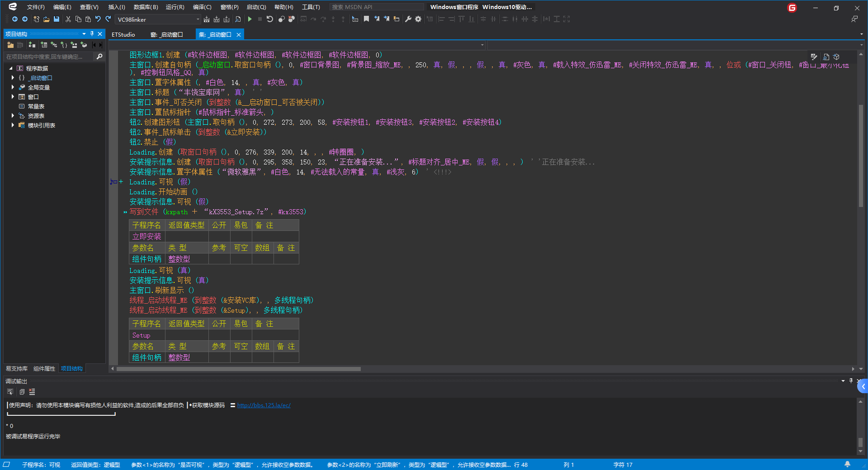Viewport: 868px width, 470px height.
Task: Click the open folder toolbar icon
Action: [x=46, y=19]
